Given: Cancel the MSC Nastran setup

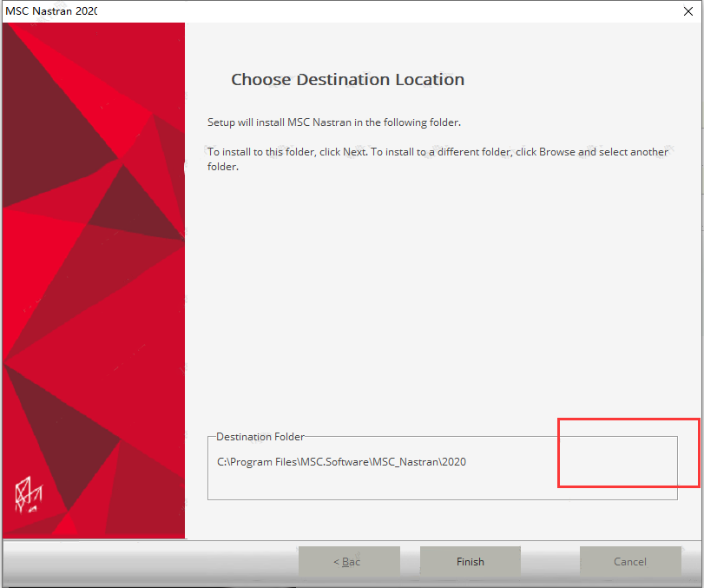Looking at the screenshot, I should pyautogui.click(x=630, y=561).
